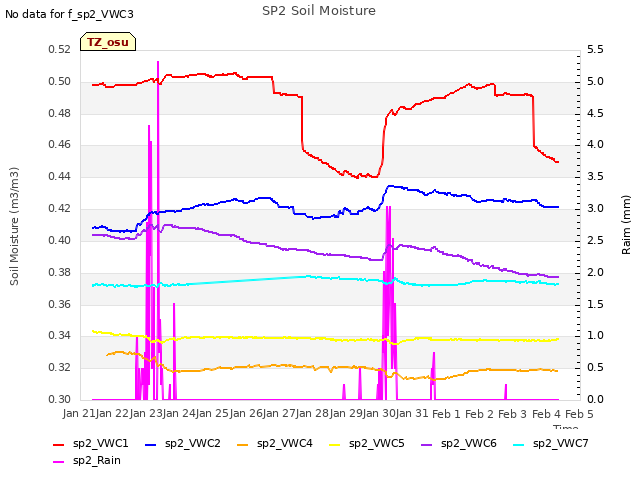
Task: Click the red sp2_VWC1 legend swatch
Action: [x=59, y=444]
